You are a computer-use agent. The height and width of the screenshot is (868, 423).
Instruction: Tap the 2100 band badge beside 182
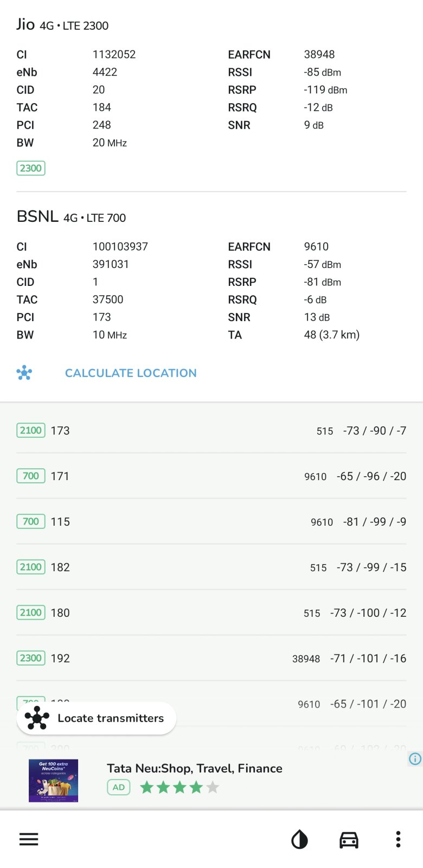31,567
